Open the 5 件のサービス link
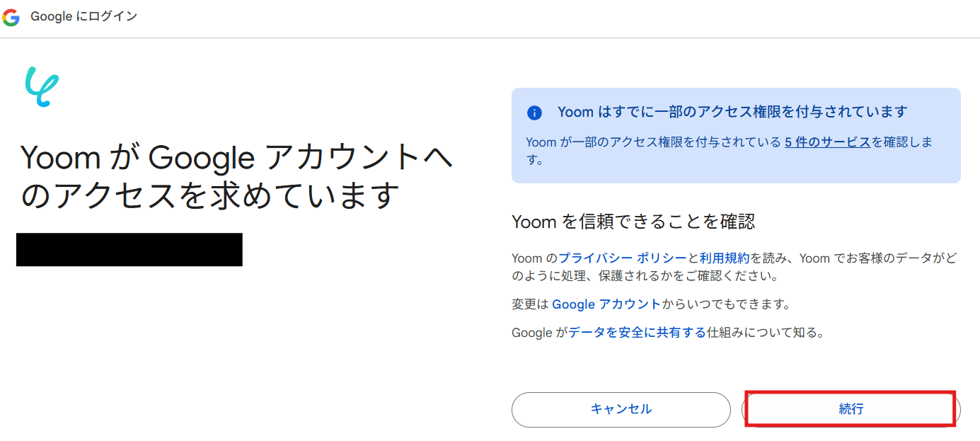Image resolution: width=980 pixels, height=441 pixels. 827,142
